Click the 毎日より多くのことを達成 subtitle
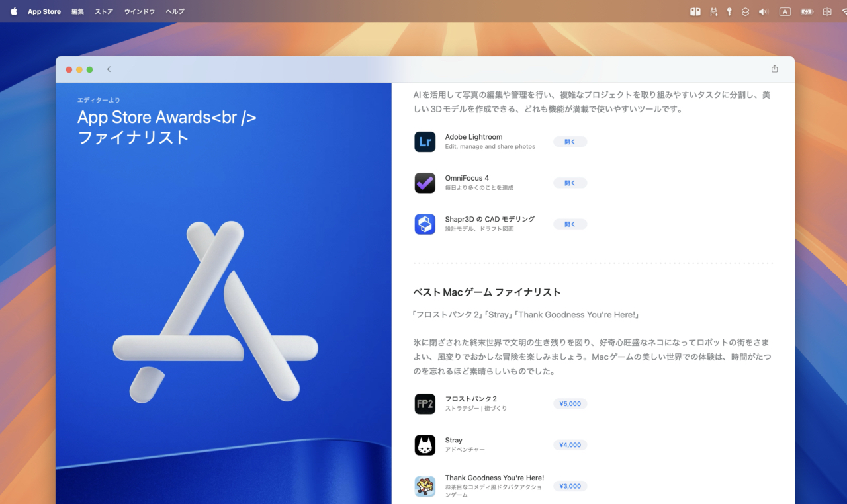This screenshot has width=847, height=504. [479, 188]
